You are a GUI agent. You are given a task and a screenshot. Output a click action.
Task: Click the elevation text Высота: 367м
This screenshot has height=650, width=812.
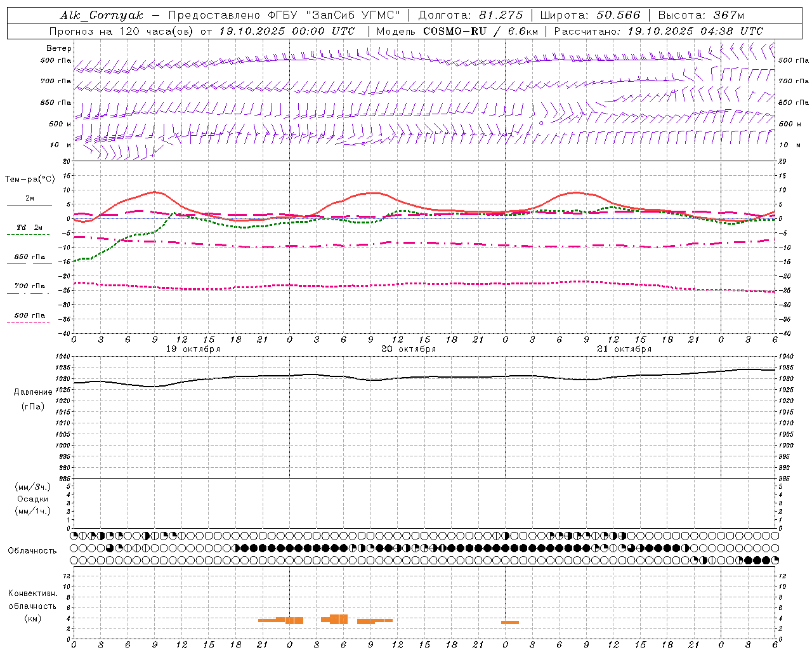tap(701, 15)
